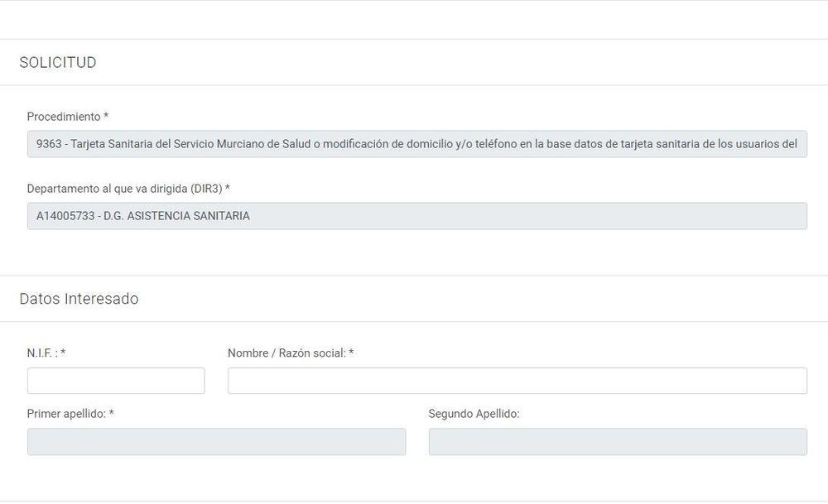Select the Primer apellido field

tap(216, 442)
